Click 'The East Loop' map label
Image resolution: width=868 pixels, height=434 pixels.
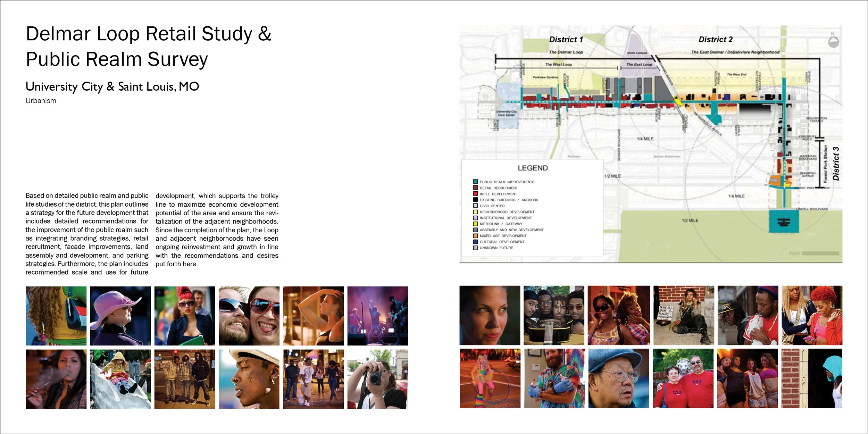[639, 65]
